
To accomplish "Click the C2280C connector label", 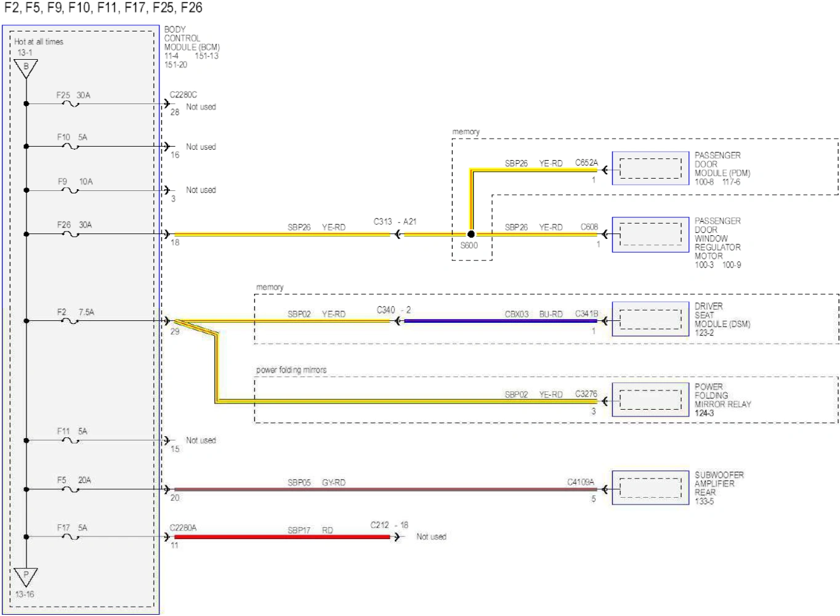I will (x=184, y=95).
